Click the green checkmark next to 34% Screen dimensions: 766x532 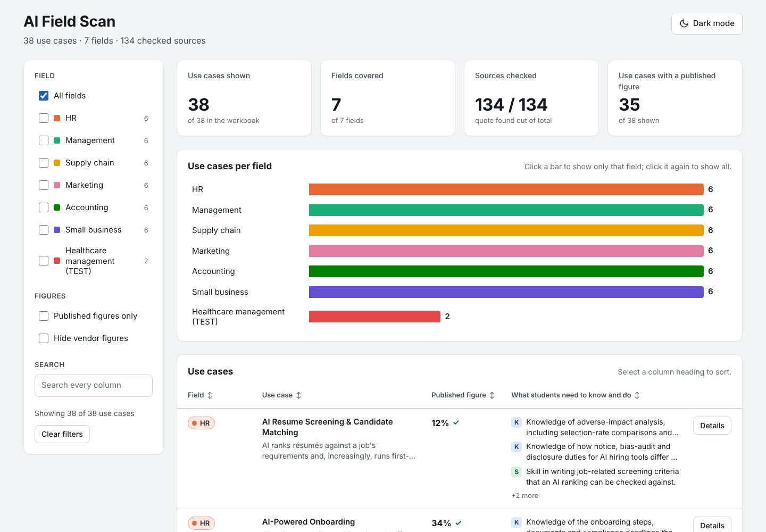(x=459, y=523)
